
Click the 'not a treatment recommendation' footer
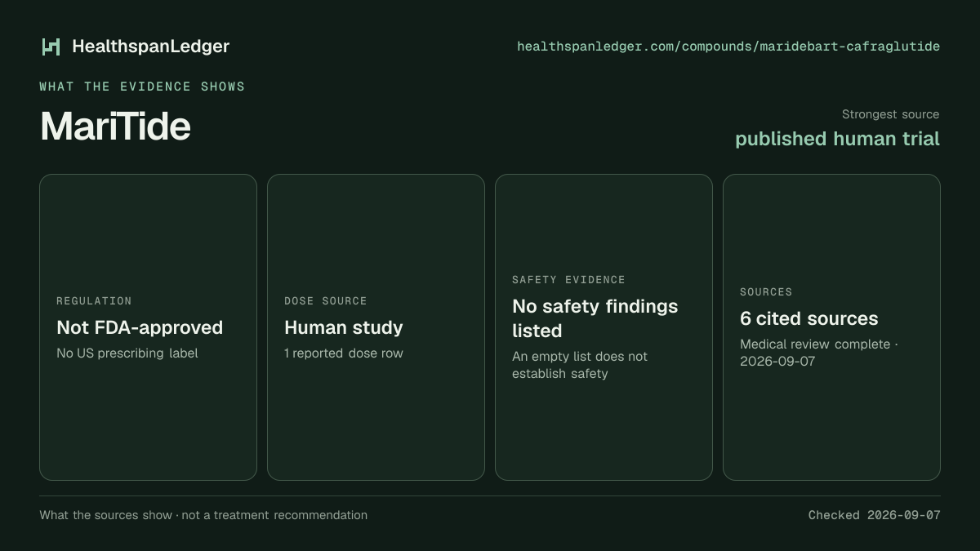[274, 515]
